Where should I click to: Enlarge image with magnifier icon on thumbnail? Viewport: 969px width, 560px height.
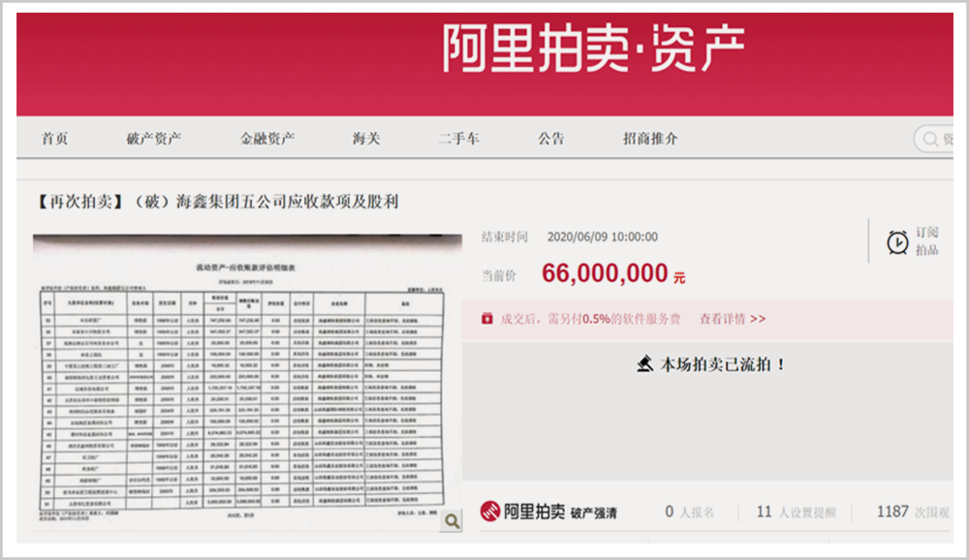[453, 521]
